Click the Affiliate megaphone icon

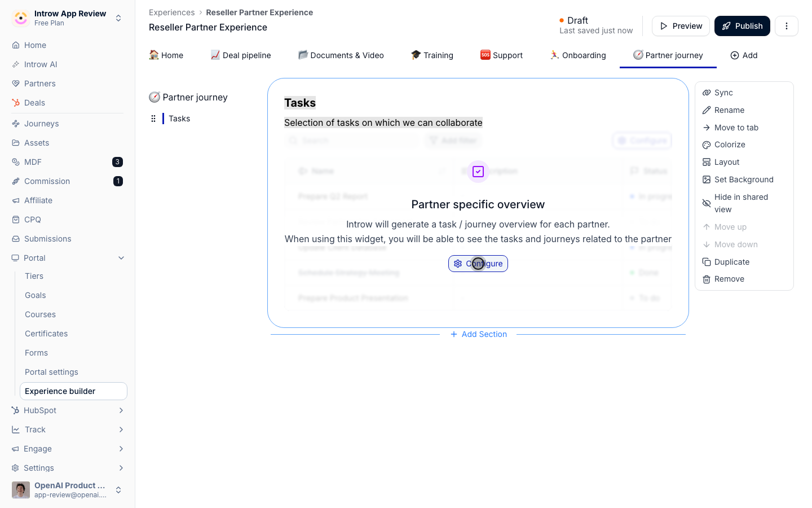pyautogui.click(x=16, y=200)
